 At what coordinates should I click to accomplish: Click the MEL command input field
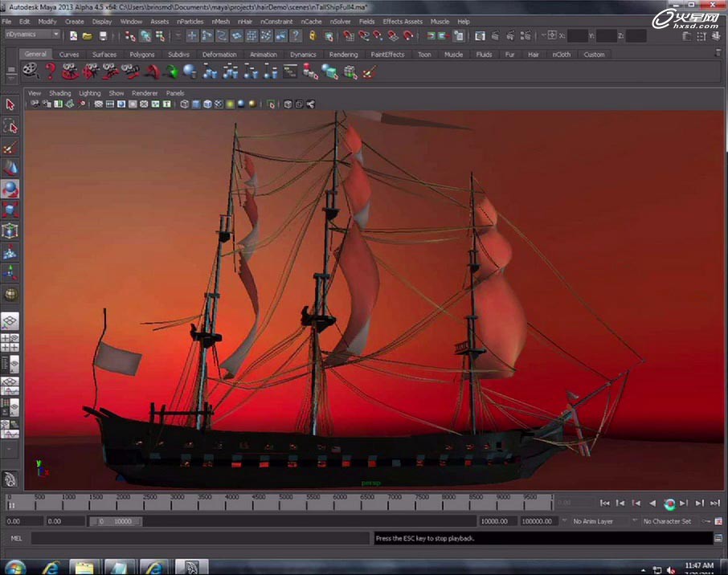coord(201,538)
